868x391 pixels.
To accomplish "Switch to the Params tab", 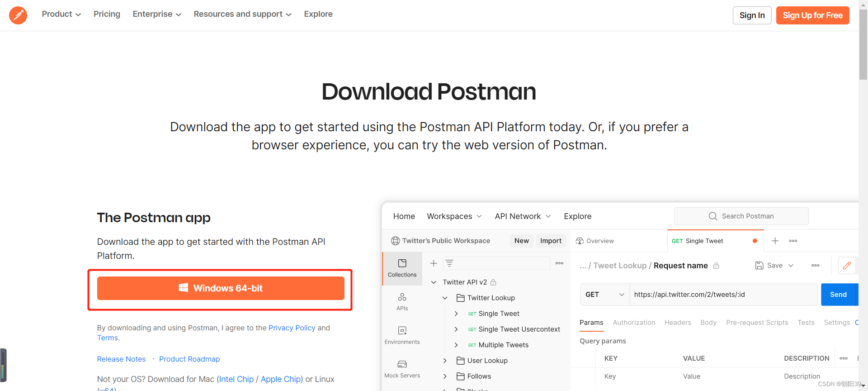I will (591, 322).
